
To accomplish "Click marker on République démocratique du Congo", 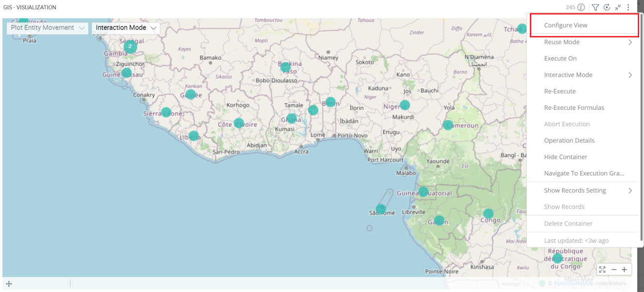I will click(558, 258).
